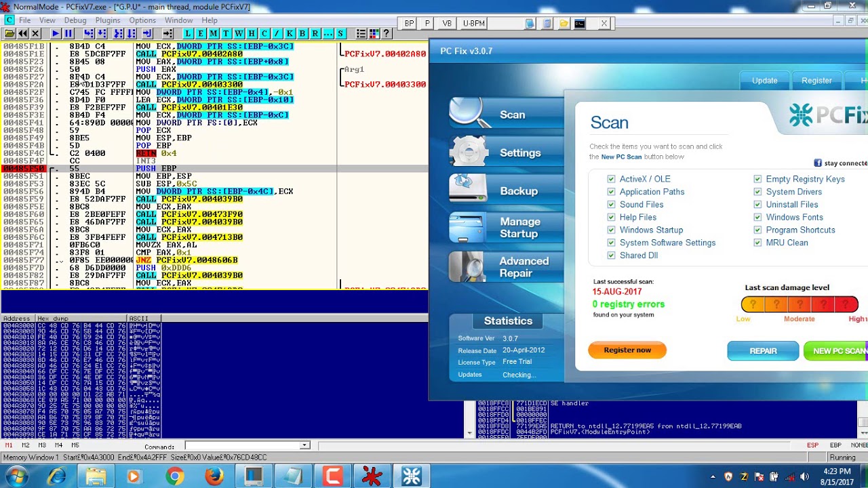Image resolution: width=868 pixels, height=488 pixels.
Task: Toggle Application Paths checkbox
Action: 612,192
